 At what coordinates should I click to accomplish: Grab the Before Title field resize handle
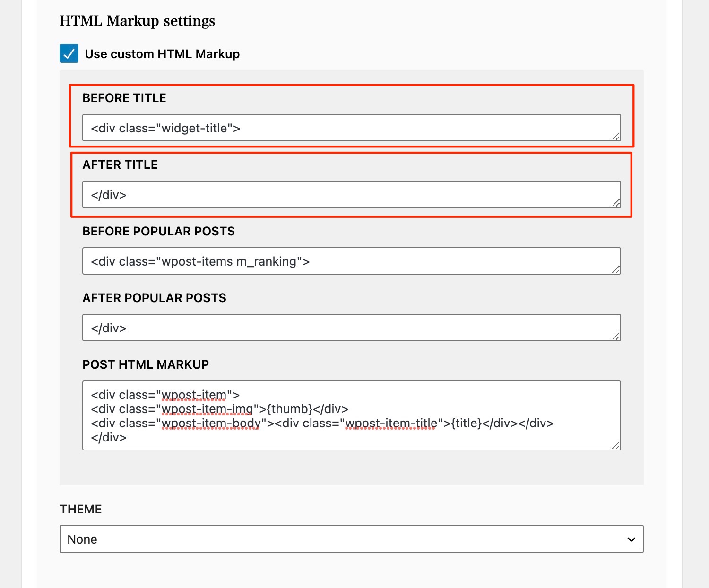(x=616, y=137)
